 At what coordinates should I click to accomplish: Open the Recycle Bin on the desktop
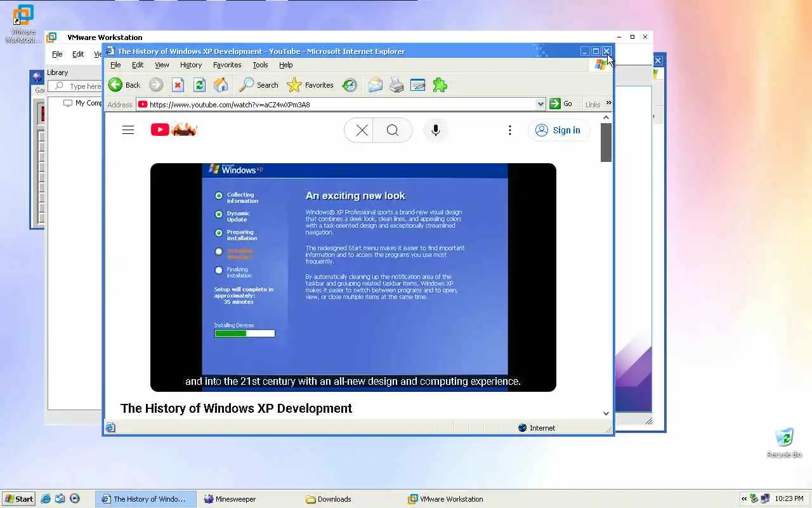click(784, 443)
